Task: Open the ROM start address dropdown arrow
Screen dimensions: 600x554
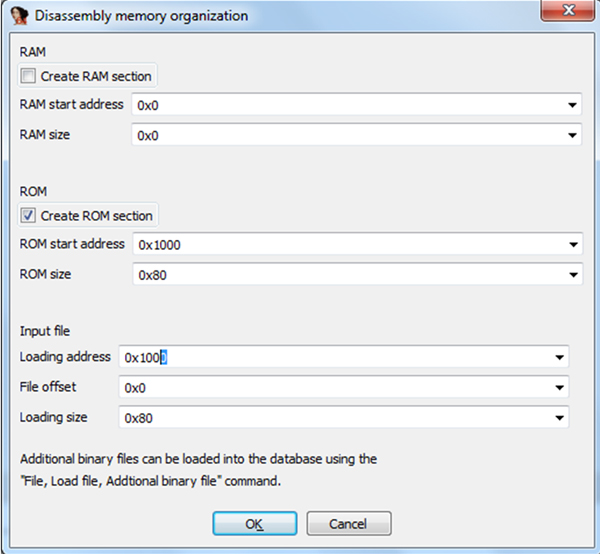Action: tap(572, 244)
